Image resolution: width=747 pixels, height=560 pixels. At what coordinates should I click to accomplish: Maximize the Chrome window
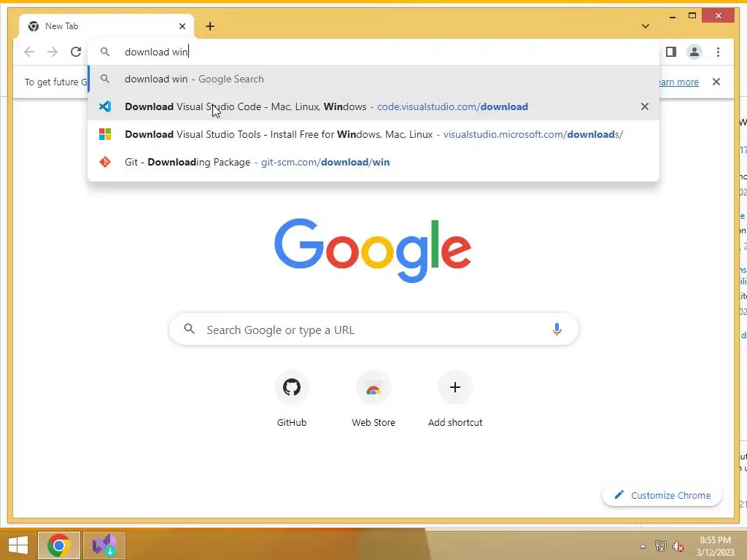point(692,16)
